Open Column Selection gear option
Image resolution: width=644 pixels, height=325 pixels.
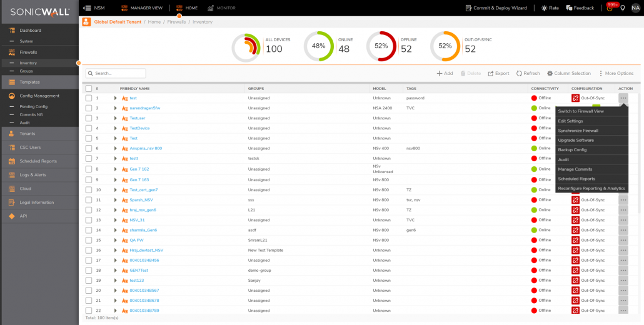point(569,74)
